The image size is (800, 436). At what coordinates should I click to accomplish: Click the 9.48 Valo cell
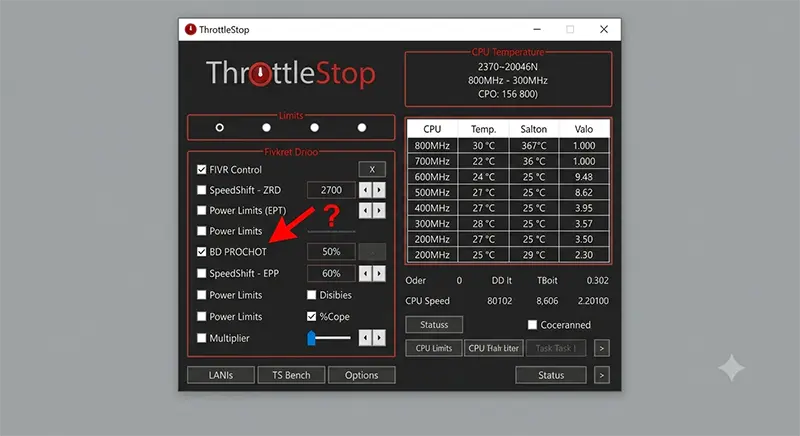[584, 176]
